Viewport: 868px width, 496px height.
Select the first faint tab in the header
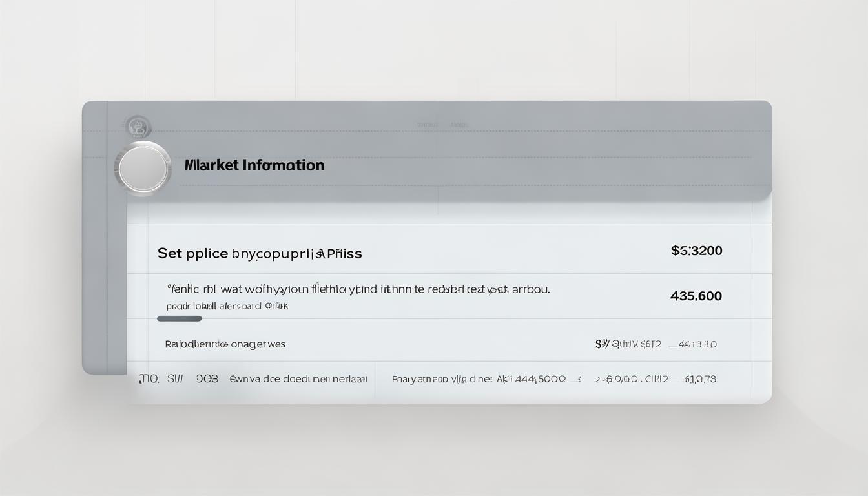coord(428,125)
